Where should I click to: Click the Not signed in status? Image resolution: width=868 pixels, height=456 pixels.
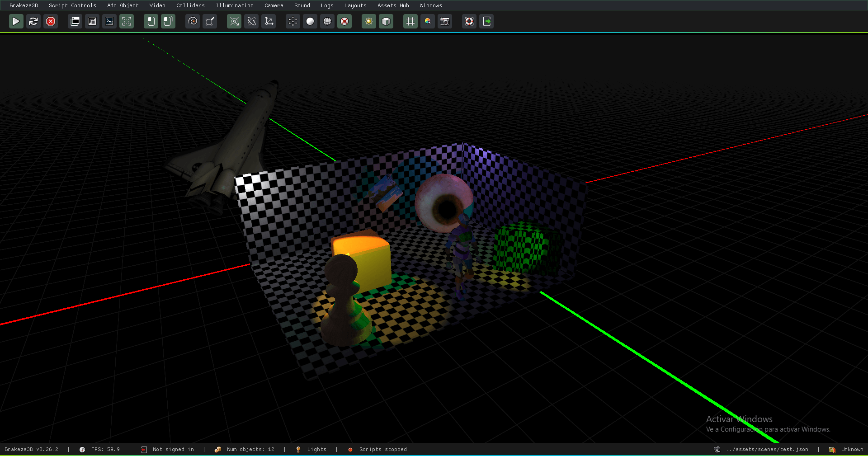[x=173, y=449]
